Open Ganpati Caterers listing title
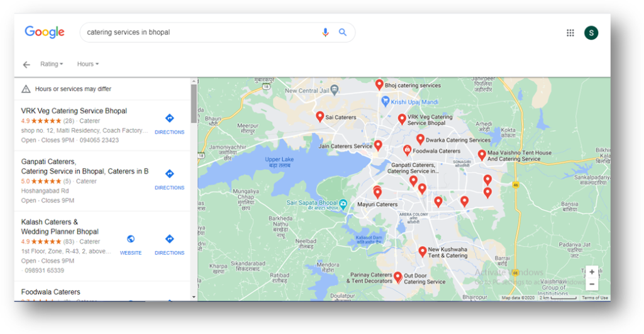 click(85, 167)
